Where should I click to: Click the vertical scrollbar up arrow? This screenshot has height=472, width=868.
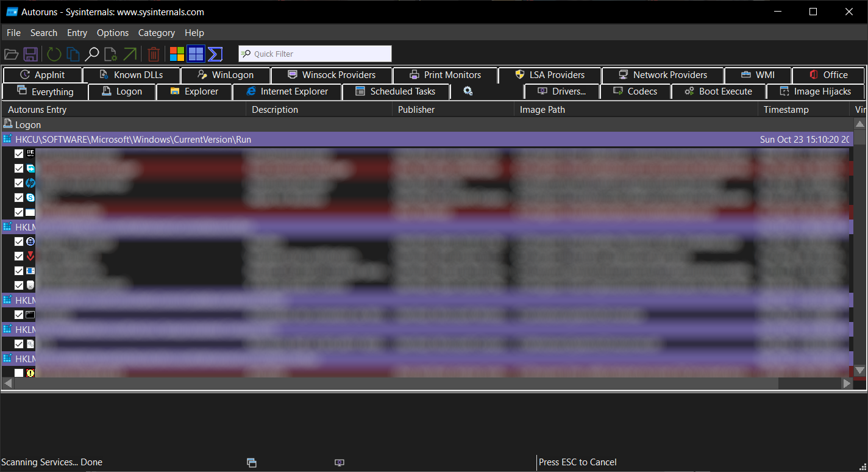pyautogui.click(x=859, y=124)
